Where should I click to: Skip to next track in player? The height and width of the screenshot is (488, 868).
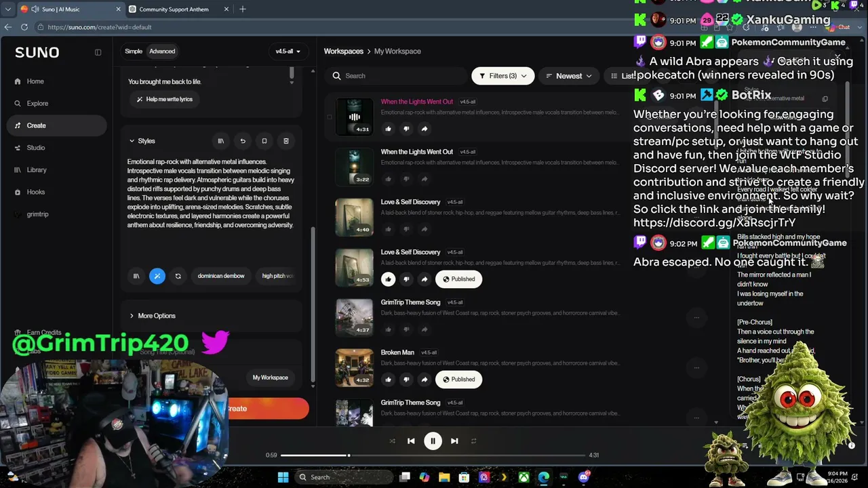click(454, 441)
